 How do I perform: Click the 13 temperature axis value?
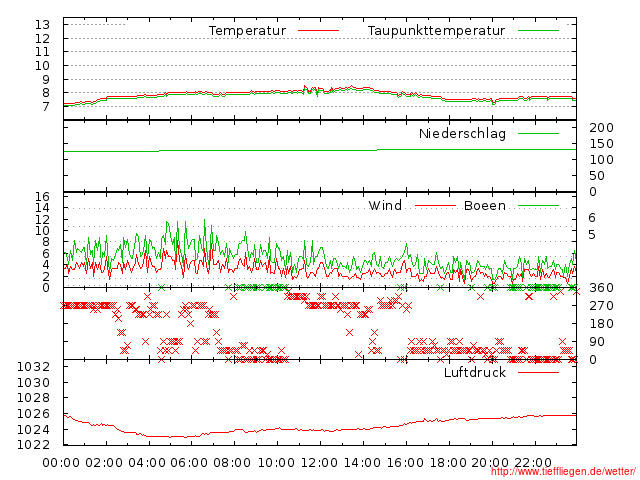click(42, 24)
